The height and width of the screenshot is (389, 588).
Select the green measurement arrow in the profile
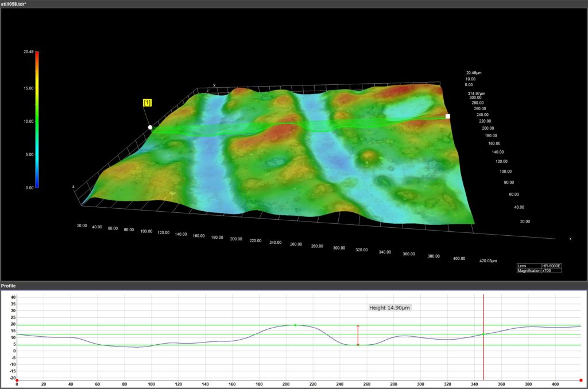[357, 334]
